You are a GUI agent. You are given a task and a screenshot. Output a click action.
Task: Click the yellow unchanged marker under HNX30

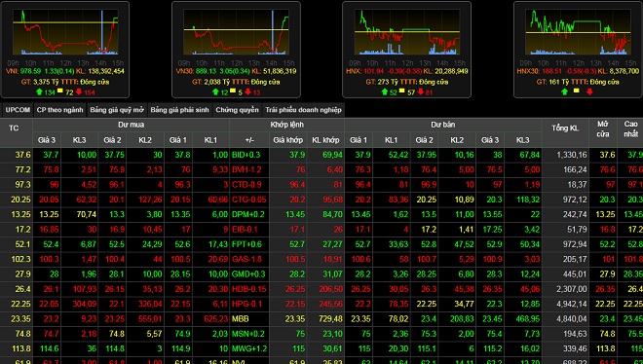[577, 91]
